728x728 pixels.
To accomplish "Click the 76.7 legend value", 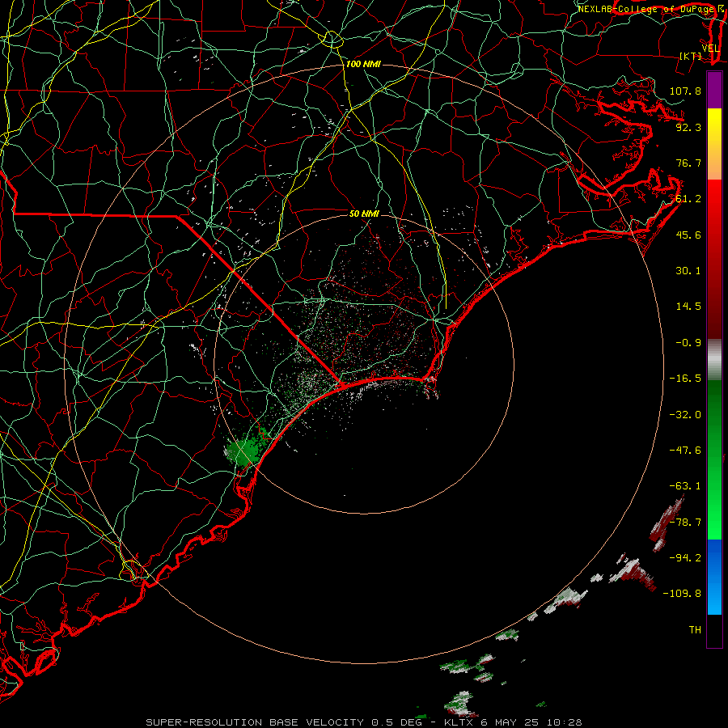I will coord(688,163).
